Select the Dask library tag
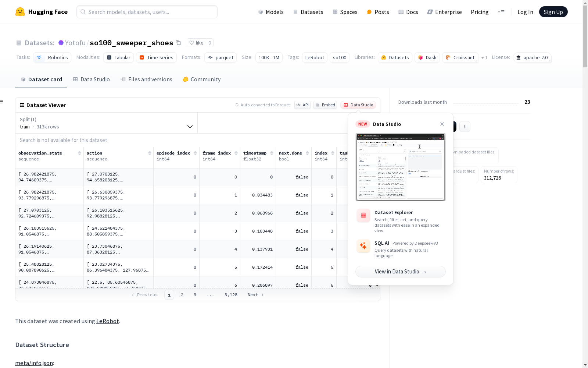The image size is (588, 368). [427, 57]
